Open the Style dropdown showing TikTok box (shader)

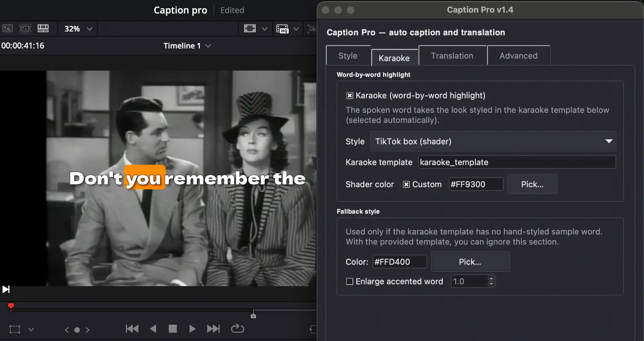pos(493,141)
